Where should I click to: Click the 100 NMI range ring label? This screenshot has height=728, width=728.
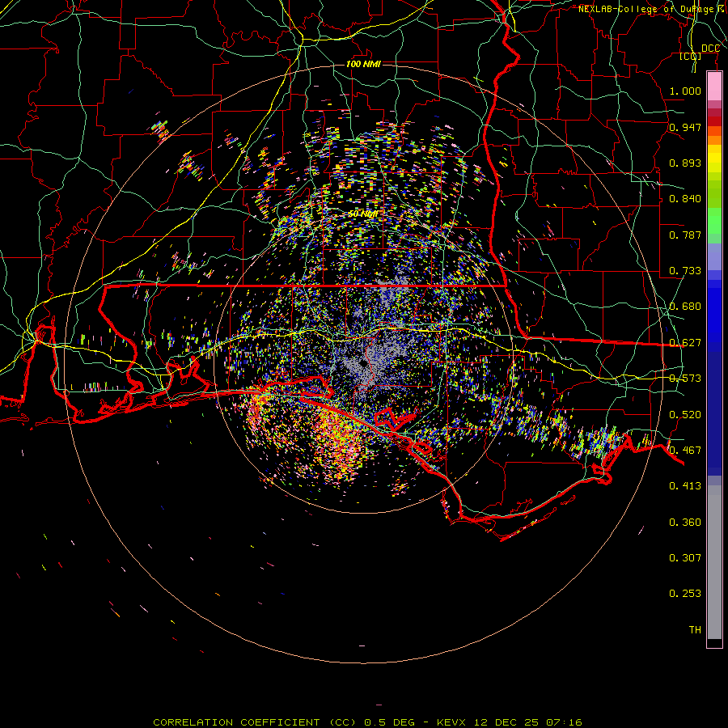click(363, 64)
